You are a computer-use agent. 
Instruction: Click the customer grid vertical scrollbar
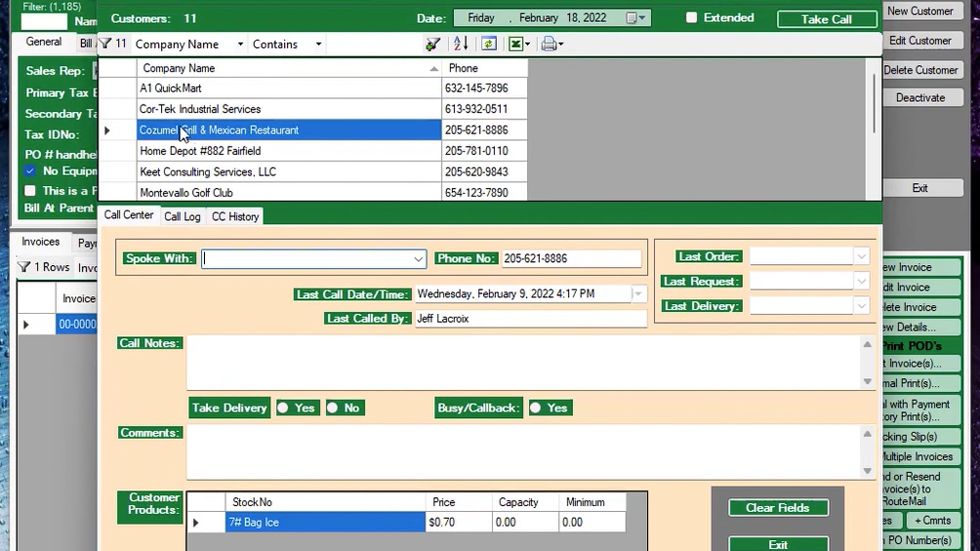874,104
